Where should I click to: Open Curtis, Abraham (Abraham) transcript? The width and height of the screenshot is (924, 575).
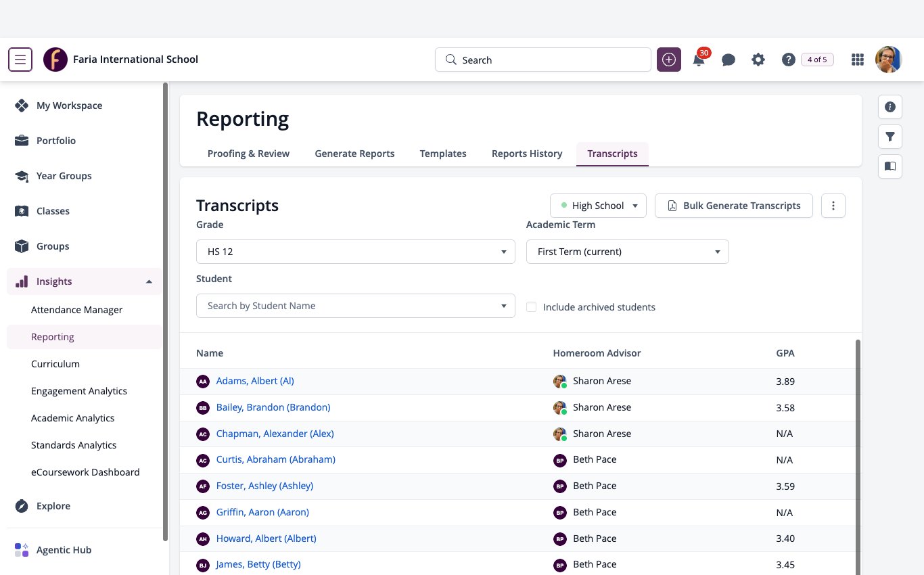275,459
